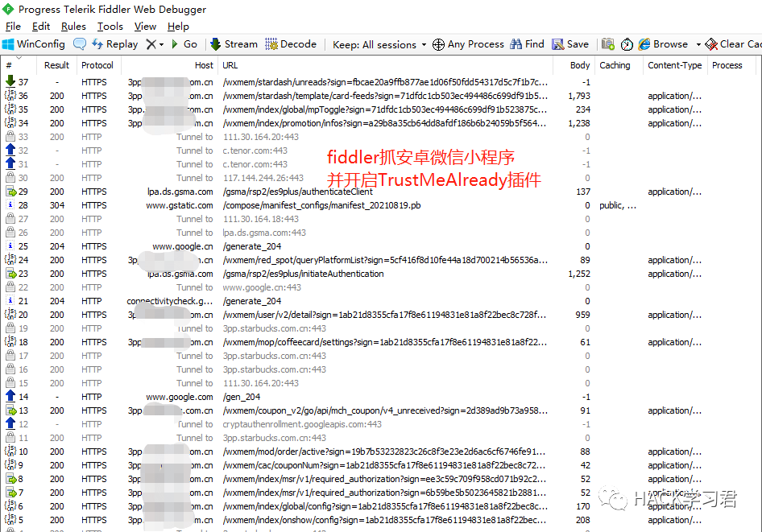Expand the Browse dropdown arrow
The height and width of the screenshot is (532, 762).
point(698,44)
